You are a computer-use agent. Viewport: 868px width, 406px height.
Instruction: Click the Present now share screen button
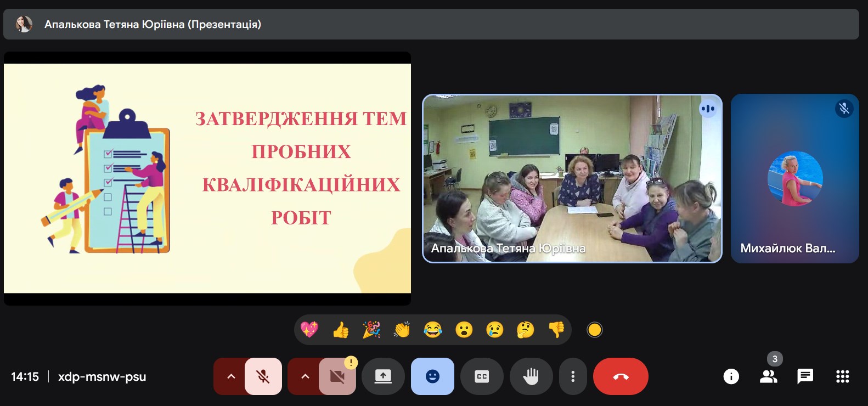383,376
